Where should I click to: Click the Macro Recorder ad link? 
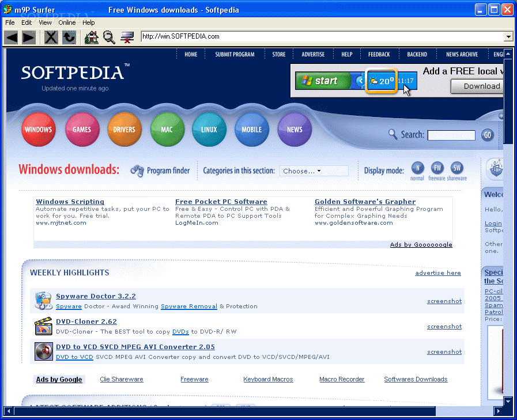pos(342,379)
